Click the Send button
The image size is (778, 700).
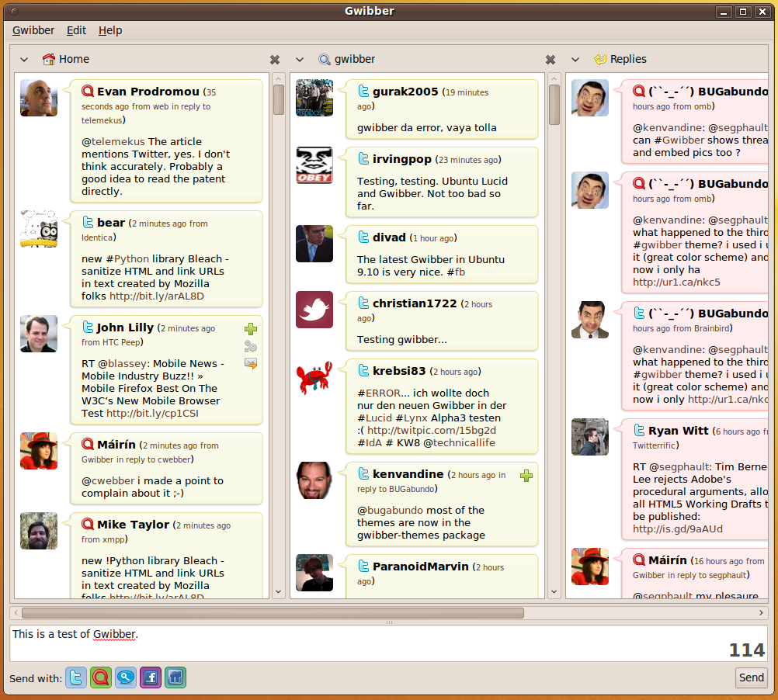click(x=751, y=677)
